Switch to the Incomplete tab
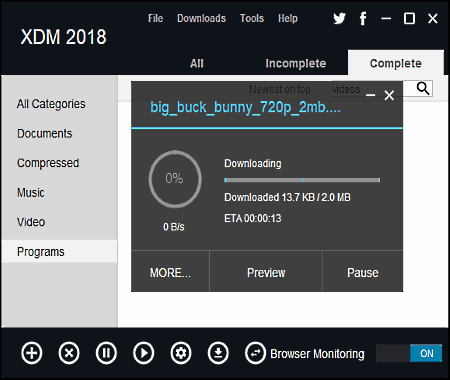 296,63
